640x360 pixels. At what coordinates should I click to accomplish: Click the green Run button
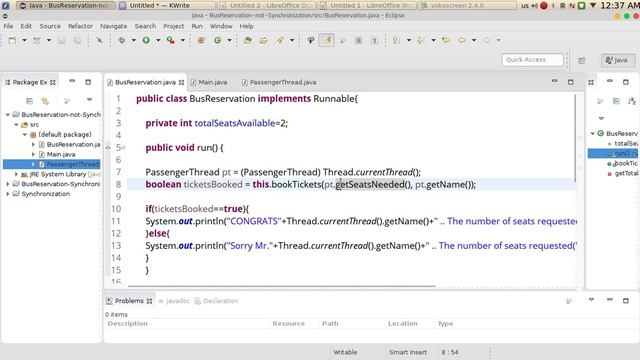tap(146, 40)
